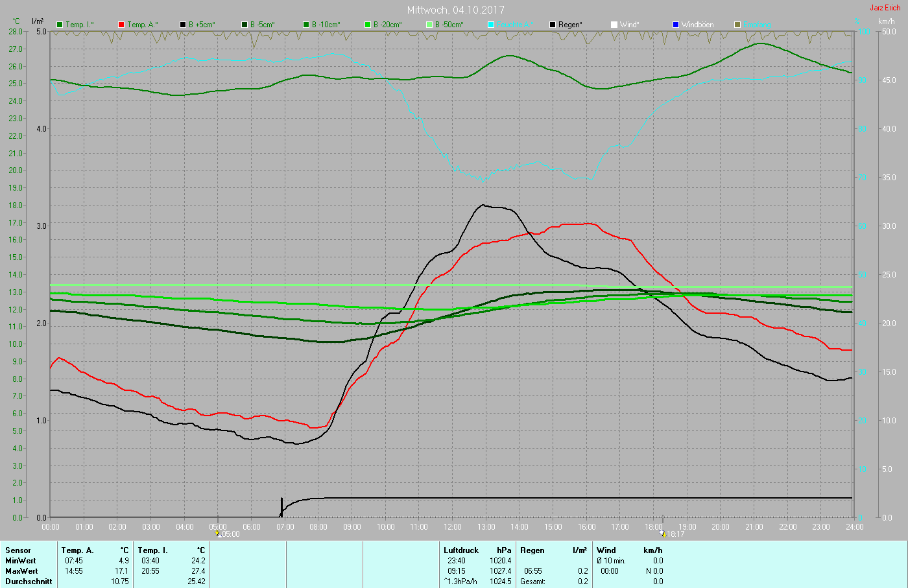Screen dimensions: 908x588
Task: Select the Temp. I. legend color box
Action: click(60, 25)
